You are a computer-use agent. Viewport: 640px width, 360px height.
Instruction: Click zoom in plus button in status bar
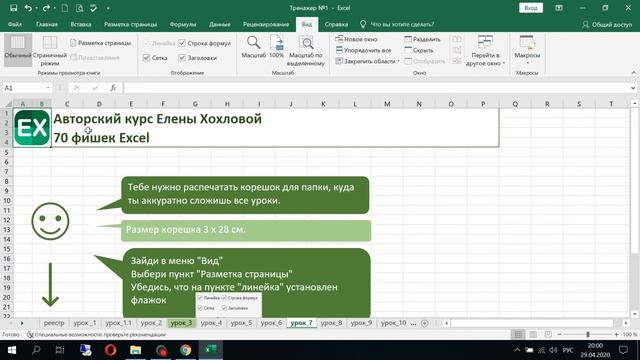tap(616, 334)
